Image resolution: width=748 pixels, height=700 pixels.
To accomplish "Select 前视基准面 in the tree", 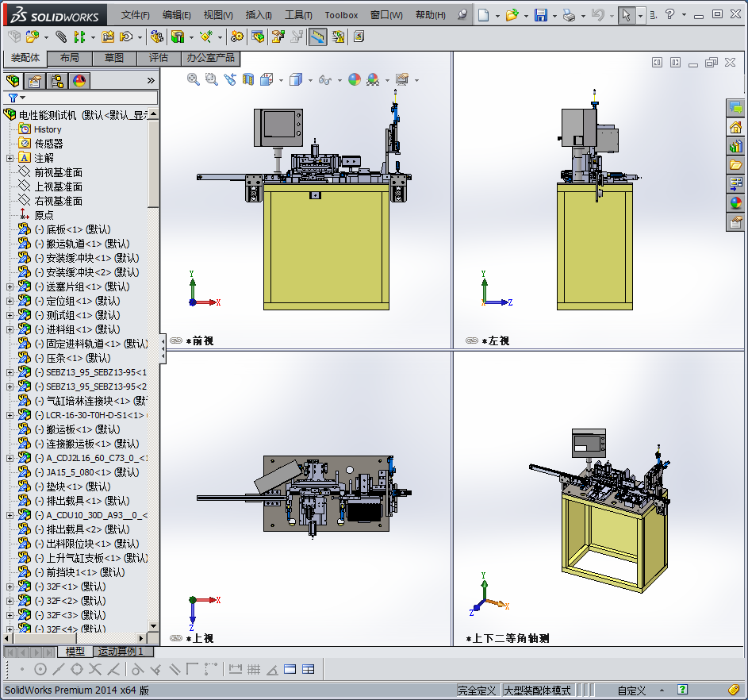I will coord(58,172).
